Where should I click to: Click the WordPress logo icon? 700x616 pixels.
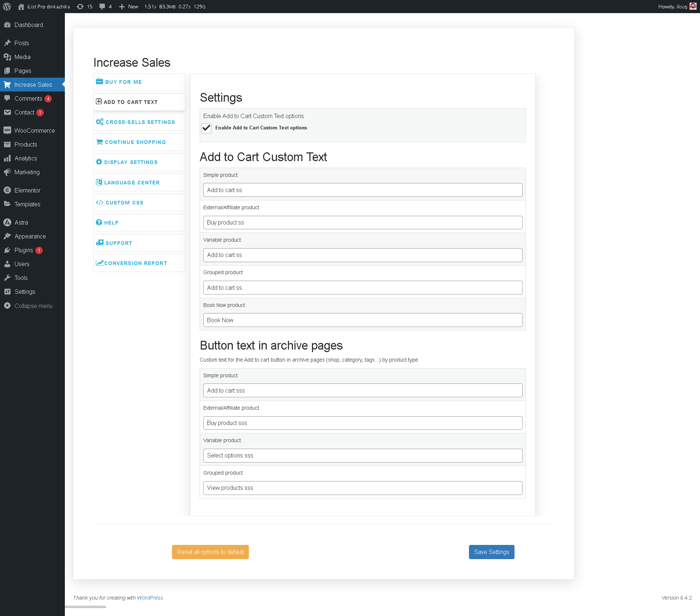tap(7, 7)
